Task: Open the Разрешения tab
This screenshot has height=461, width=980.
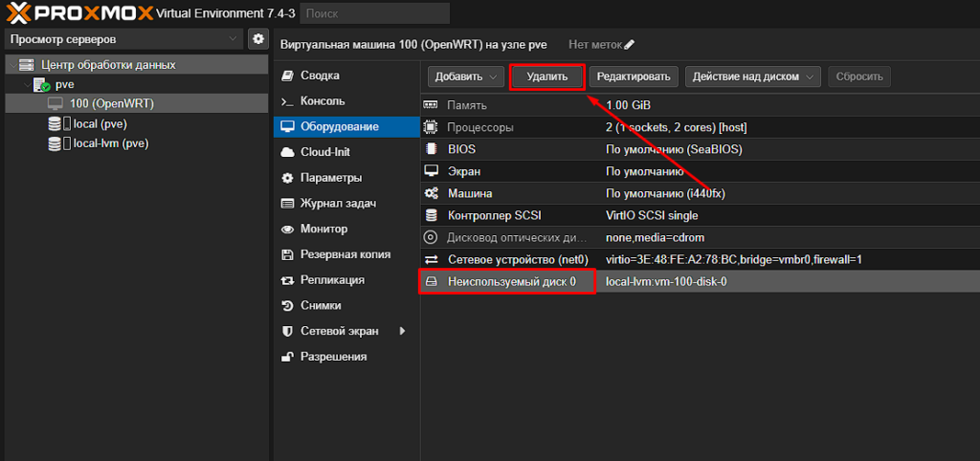Action: [x=346, y=358]
